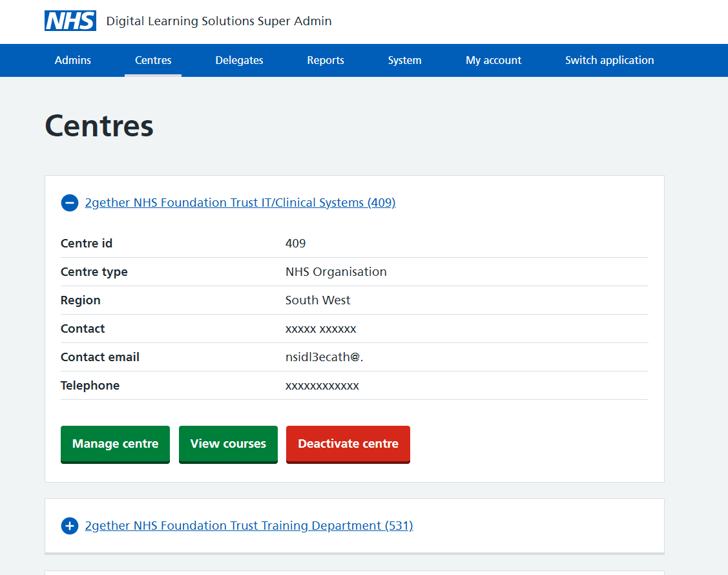Click the NHS logo
The width and height of the screenshot is (728, 575).
(x=70, y=21)
